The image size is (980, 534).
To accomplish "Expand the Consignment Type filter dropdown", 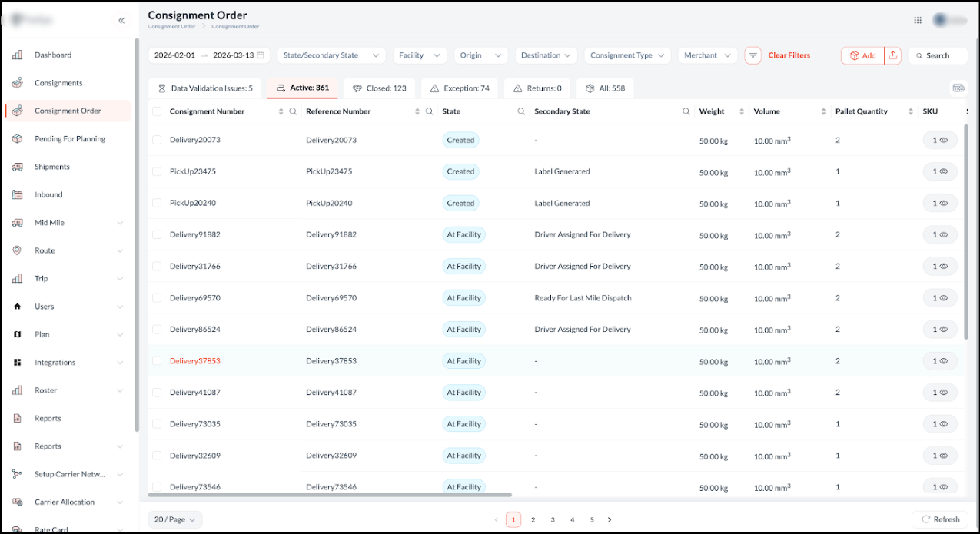I will tap(627, 55).
